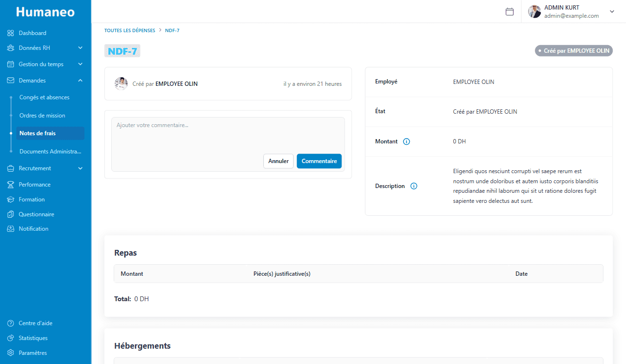Viewport: 626px width, 364px height.
Task: Expand the Gestion du temps chevron
Action: coord(80,64)
